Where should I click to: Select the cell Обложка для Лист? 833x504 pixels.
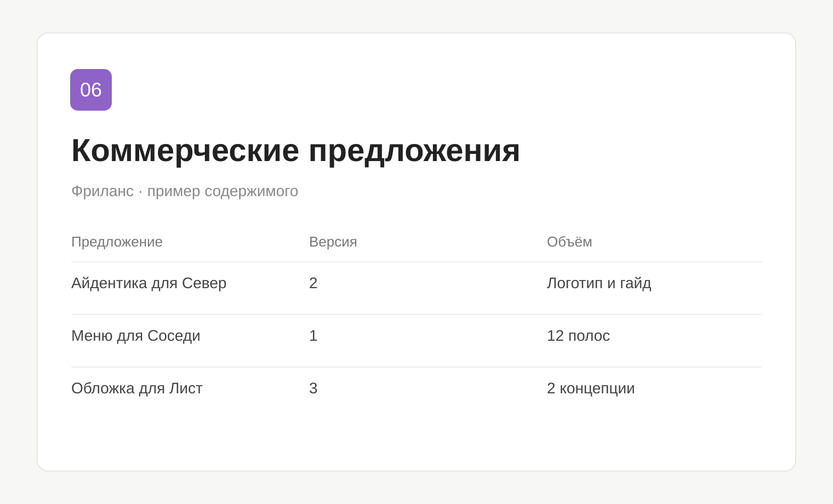pos(137,388)
